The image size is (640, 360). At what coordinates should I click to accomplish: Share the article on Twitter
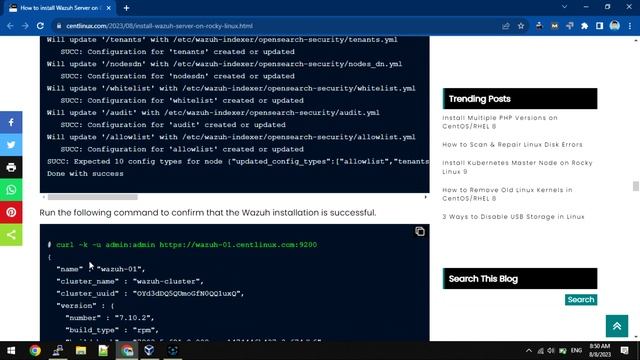tap(11, 144)
